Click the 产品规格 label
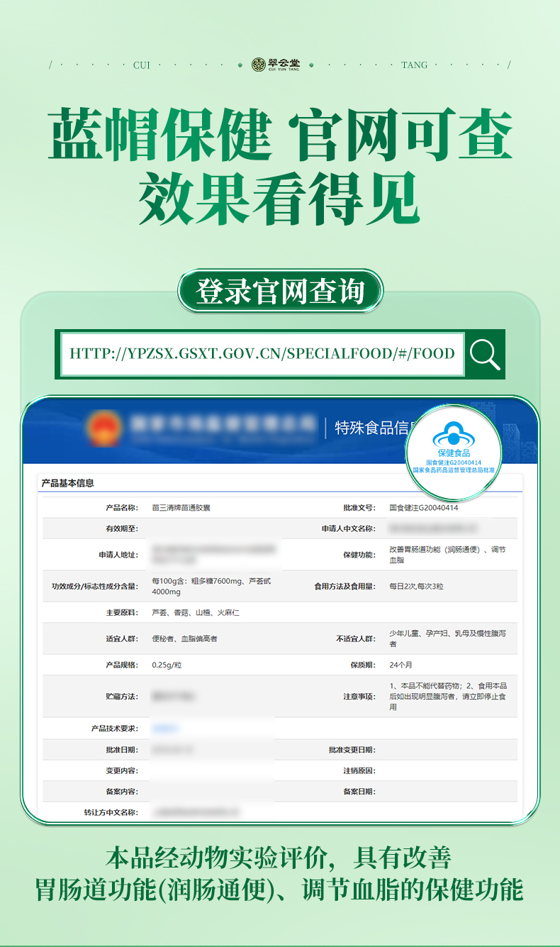 [x=122, y=665]
